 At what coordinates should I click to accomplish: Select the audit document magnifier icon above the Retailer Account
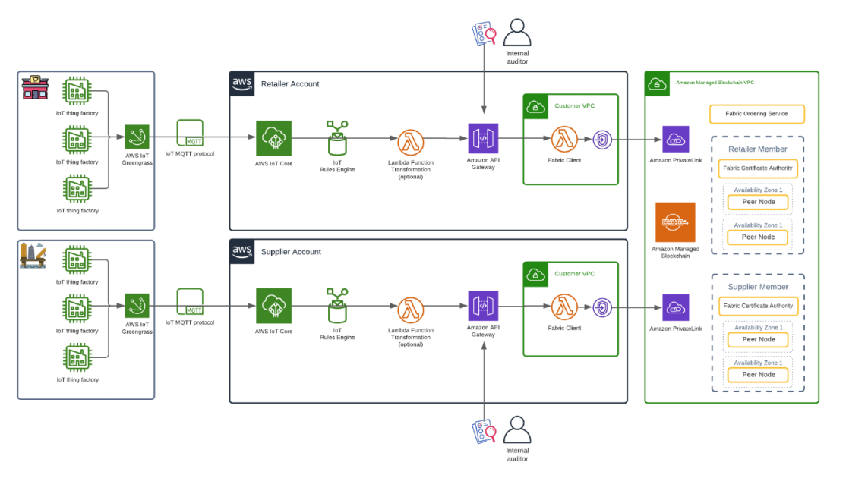coord(484,33)
